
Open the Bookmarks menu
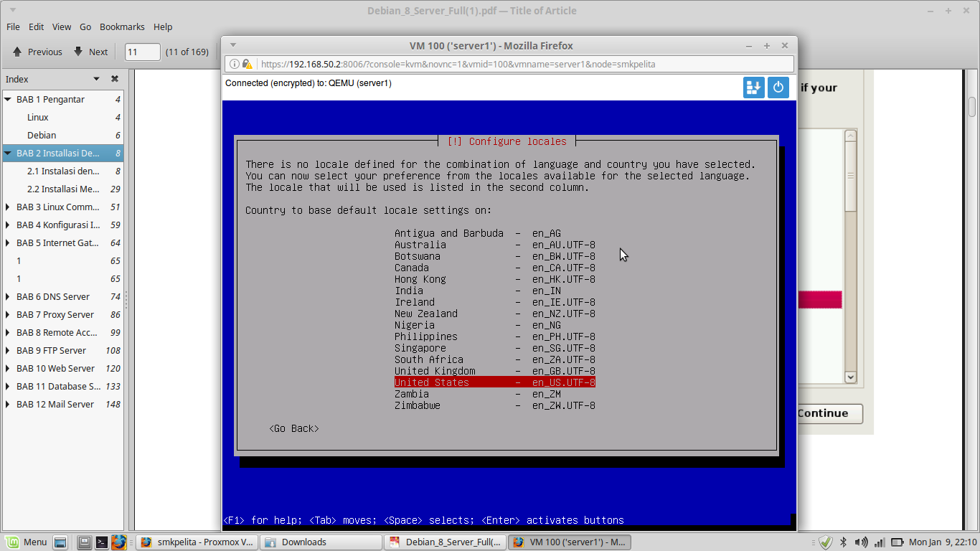point(122,27)
